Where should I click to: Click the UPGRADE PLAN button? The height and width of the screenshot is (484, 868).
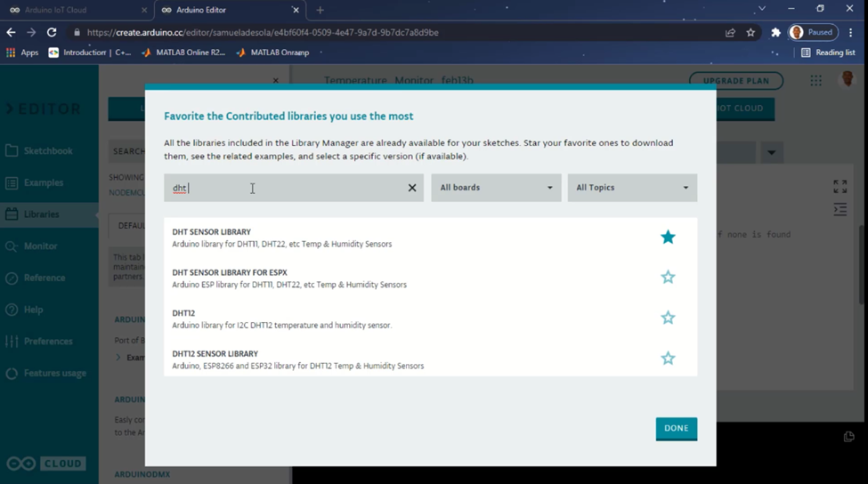[x=735, y=81]
